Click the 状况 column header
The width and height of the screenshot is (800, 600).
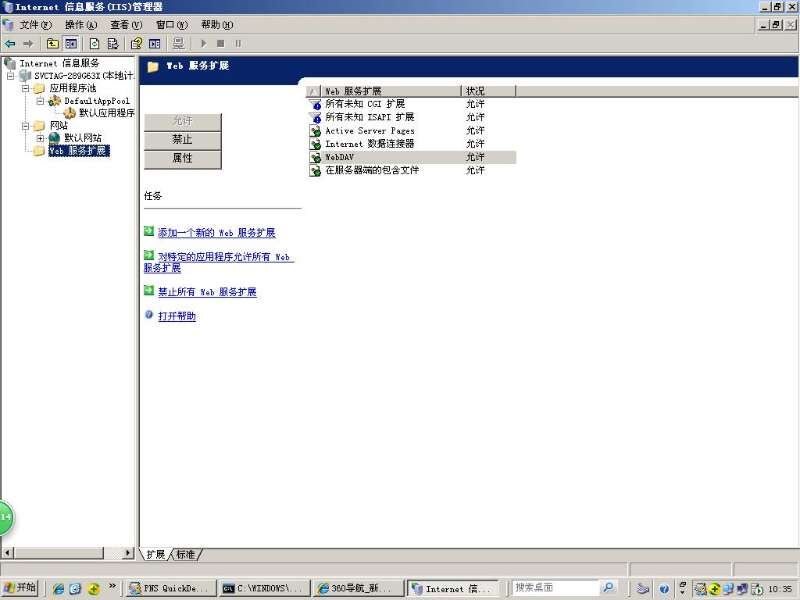click(x=488, y=91)
